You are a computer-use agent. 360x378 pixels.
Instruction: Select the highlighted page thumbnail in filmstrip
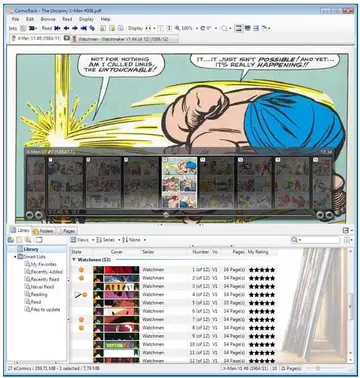(179, 183)
